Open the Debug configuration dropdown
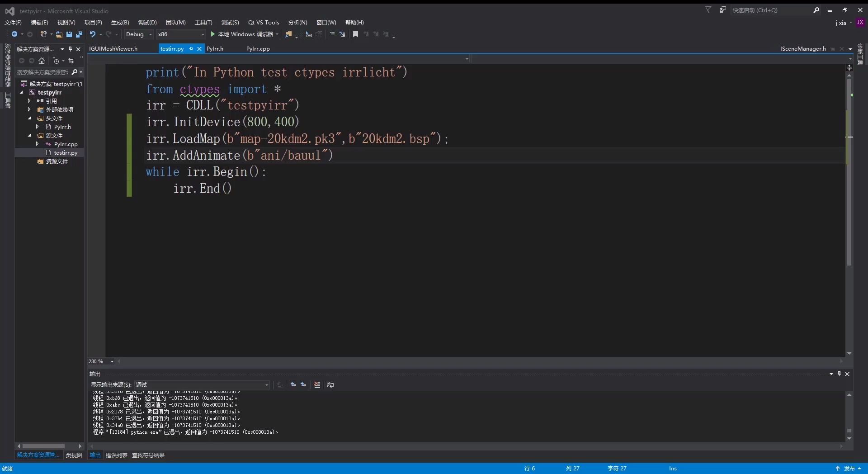The image size is (868, 474). 139,34
